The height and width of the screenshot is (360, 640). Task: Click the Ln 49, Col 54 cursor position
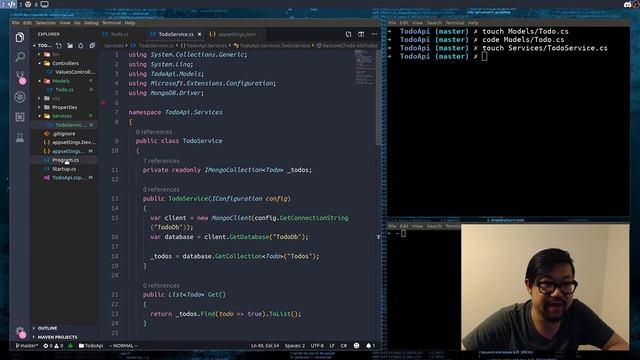[265, 346]
